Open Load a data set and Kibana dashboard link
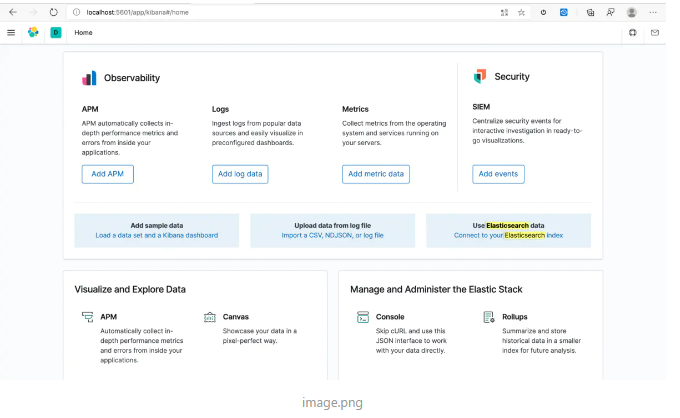 [x=156, y=235]
